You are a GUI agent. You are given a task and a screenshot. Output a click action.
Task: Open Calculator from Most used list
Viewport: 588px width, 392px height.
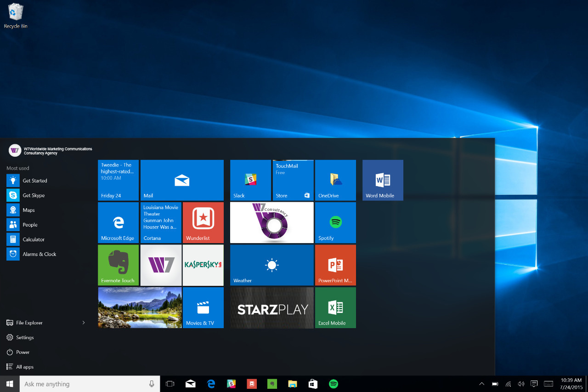pyautogui.click(x=34, y=239)
